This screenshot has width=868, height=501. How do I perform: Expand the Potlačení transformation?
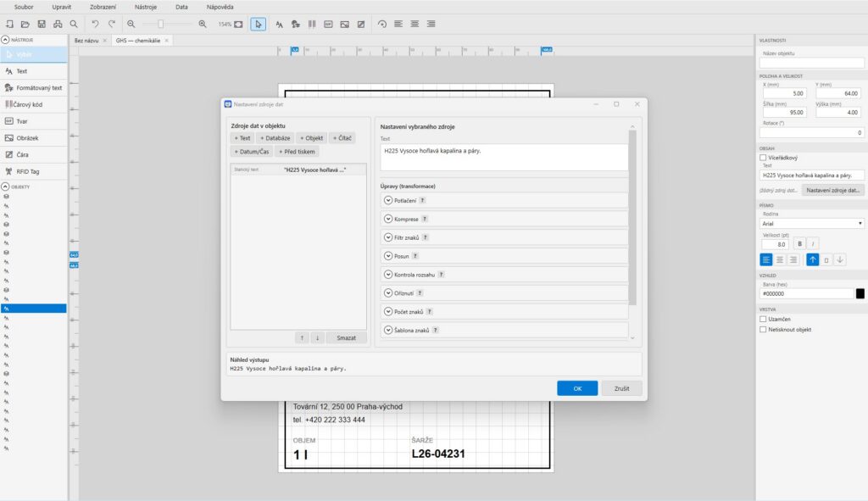pyautogui.click(x=388, y=200)
